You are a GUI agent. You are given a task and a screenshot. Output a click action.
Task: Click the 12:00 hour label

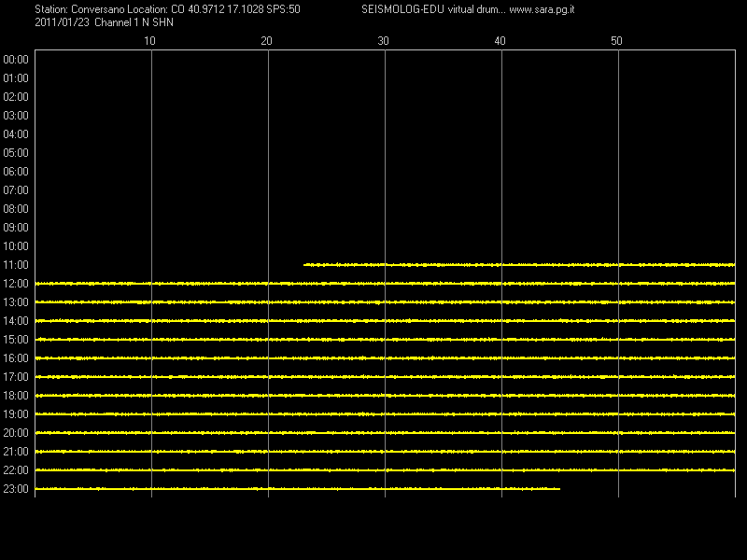pos(16,284)
